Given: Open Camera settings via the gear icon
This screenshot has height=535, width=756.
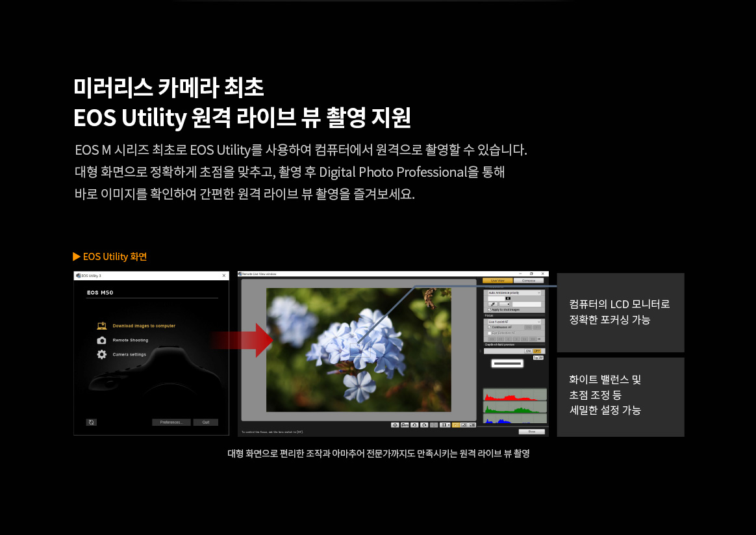Looking at the screenshot, I should (101, 354).
